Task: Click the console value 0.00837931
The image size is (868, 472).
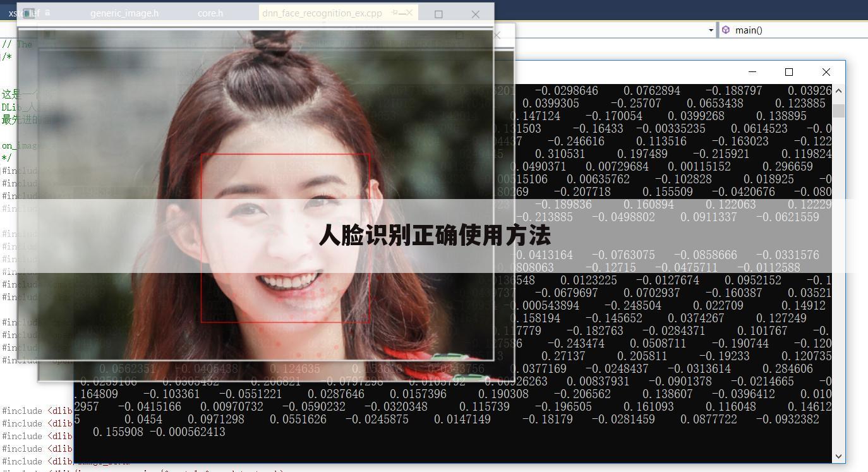Action: tap(598, 382)
